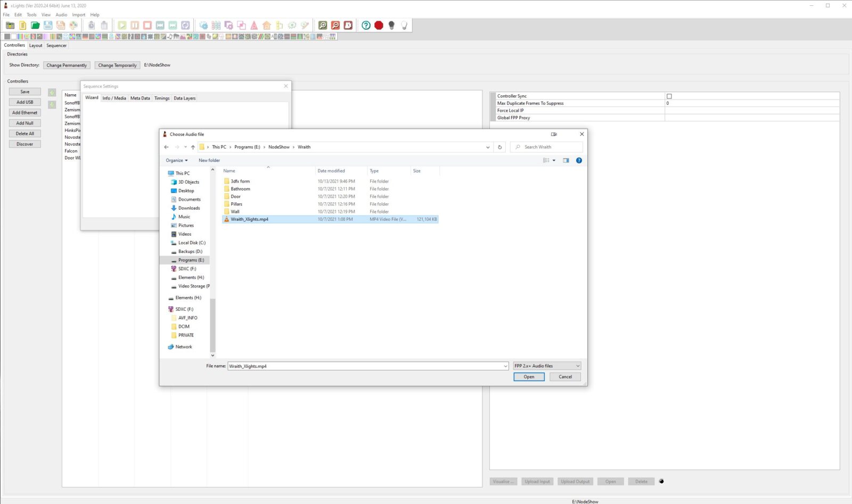Toggle output to lights with the lightbulb icon

coord(404,25)
